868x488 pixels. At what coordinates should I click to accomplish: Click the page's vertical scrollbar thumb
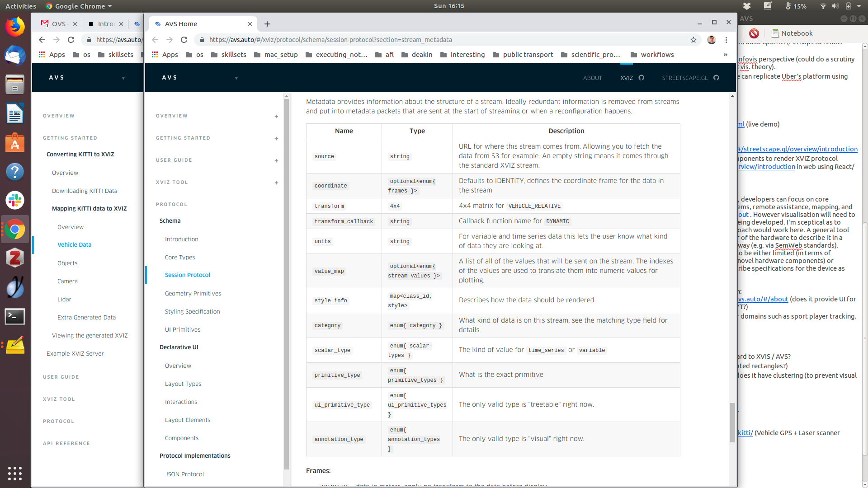pyautogui.click(x=732, y=422)
